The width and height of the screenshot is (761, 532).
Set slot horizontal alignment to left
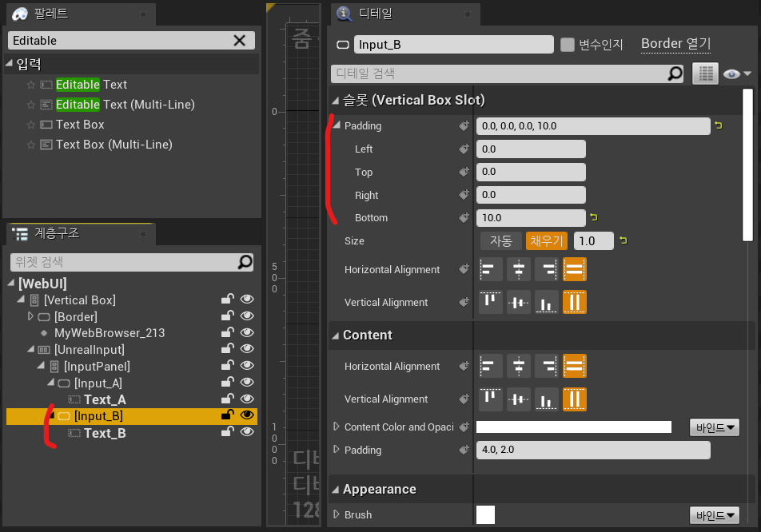492,270
